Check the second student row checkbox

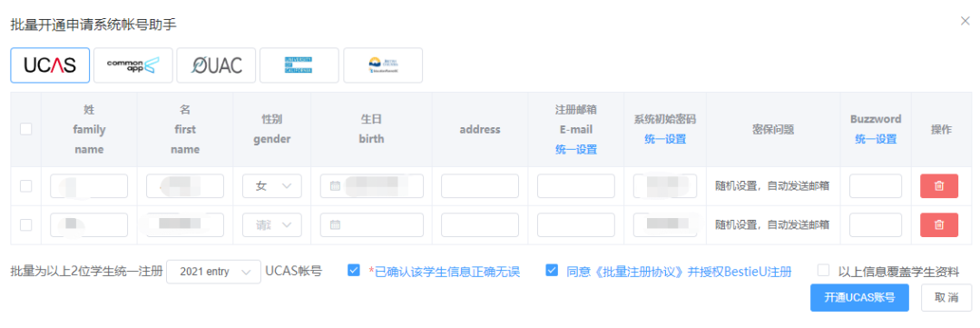[x=26, y=224]
